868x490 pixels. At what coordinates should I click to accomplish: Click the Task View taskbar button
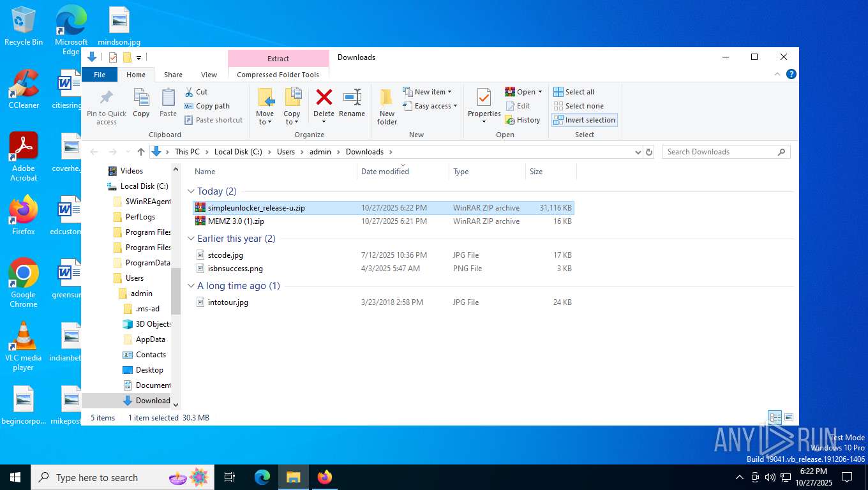[x=230, y=477]
